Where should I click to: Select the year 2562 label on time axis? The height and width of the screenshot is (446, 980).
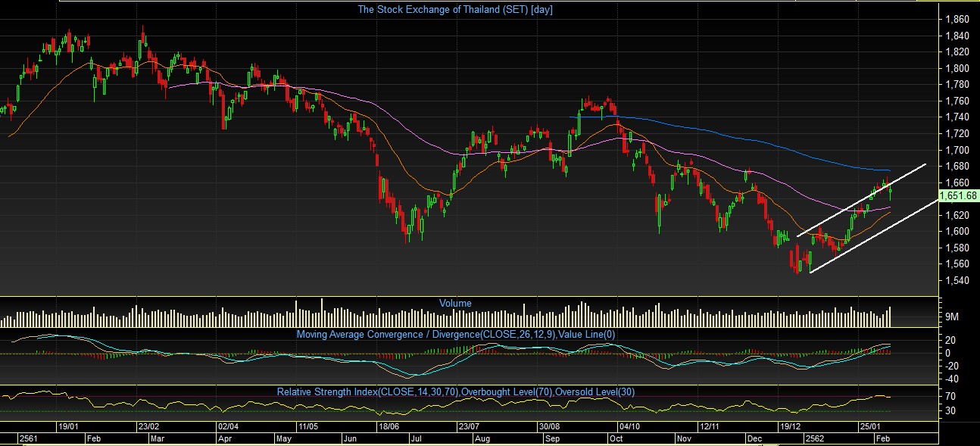[x=814, y=438]
